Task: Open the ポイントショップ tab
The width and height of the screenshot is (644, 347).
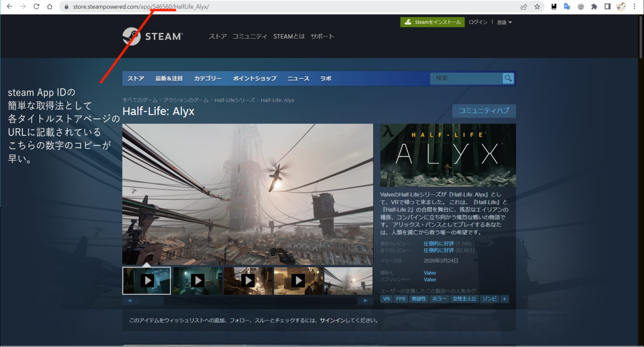Action: pos(254,78)
